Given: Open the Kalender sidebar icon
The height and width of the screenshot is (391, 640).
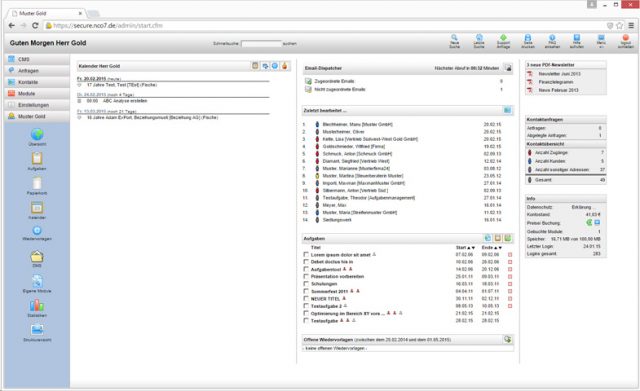Looking at the screenshot, I should (x=37, y=207).
